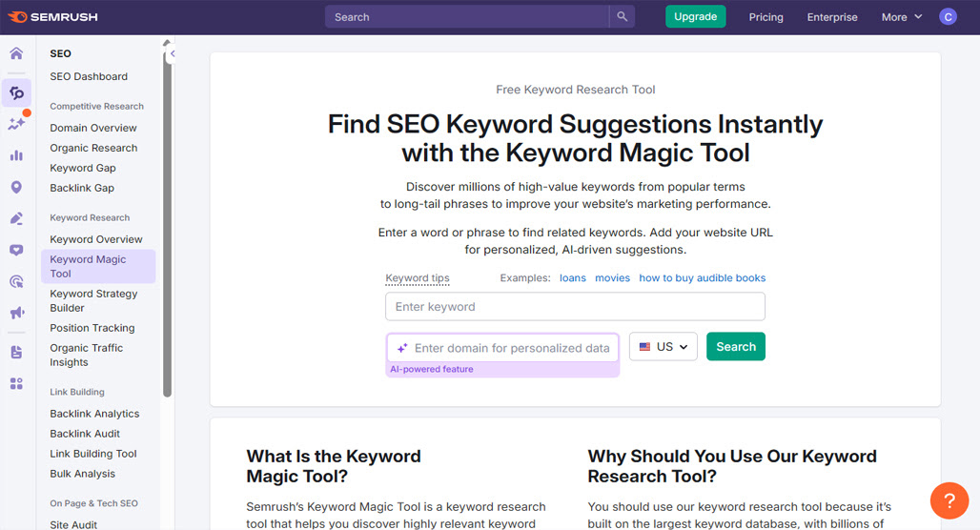980x530 pixels.
Task: Focus the Enter domain for personalized data field
Action: click(x=503, y=348)
